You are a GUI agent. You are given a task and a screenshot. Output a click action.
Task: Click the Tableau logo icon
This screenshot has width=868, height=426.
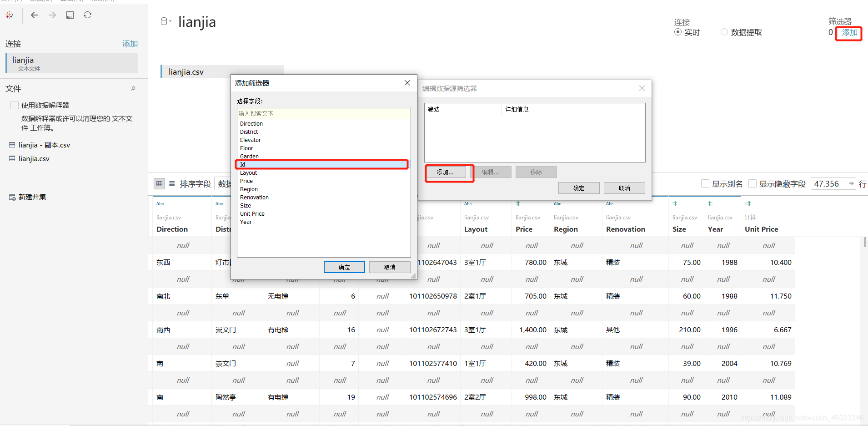10,15
